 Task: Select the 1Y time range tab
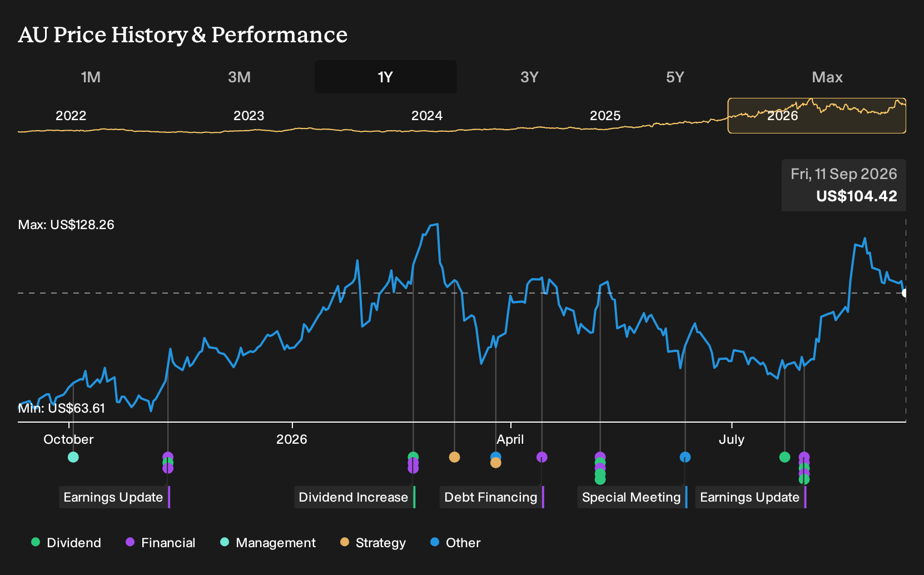(385, 77)
